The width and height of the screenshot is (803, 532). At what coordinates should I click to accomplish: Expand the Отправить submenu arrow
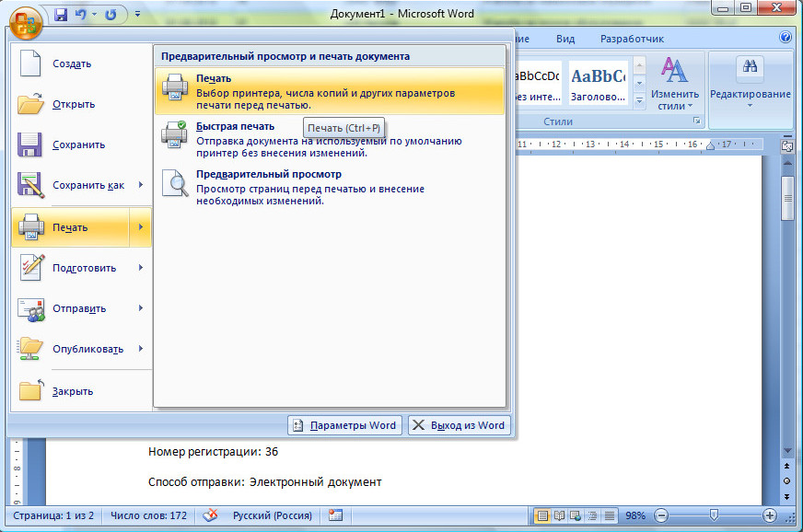(x=141, y=307)
